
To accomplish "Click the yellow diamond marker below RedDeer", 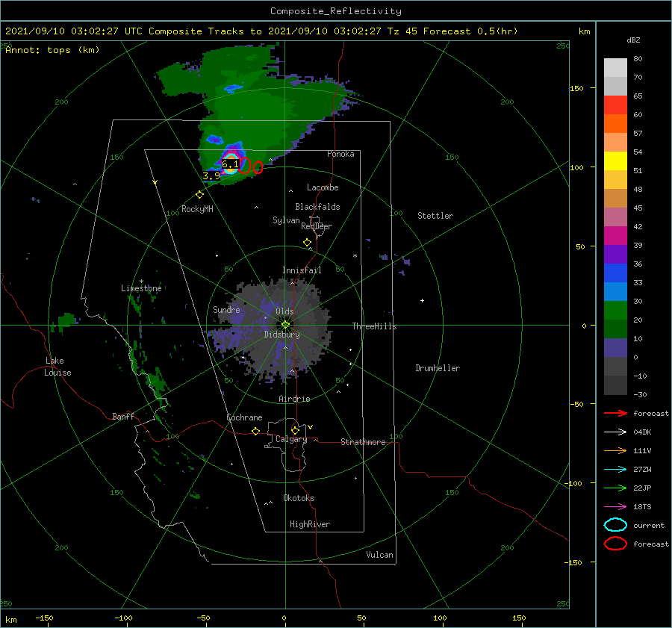I will coord(308,243).
